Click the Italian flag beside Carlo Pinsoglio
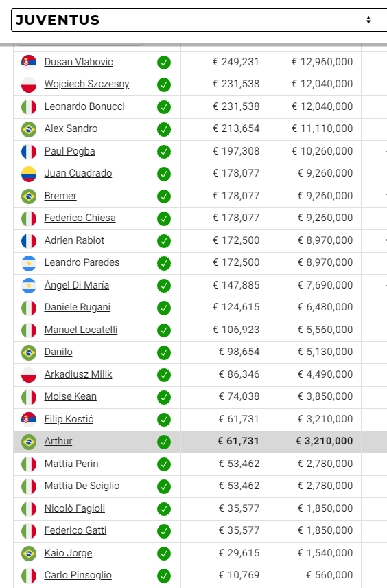This screenshot has width=387, height=588. tap(29, 575)
